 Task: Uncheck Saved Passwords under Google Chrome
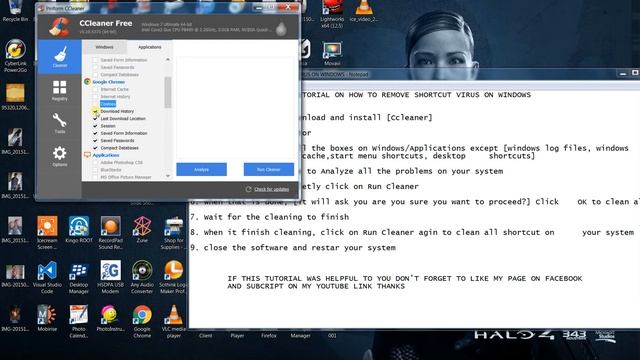click(x=95, y=140)
